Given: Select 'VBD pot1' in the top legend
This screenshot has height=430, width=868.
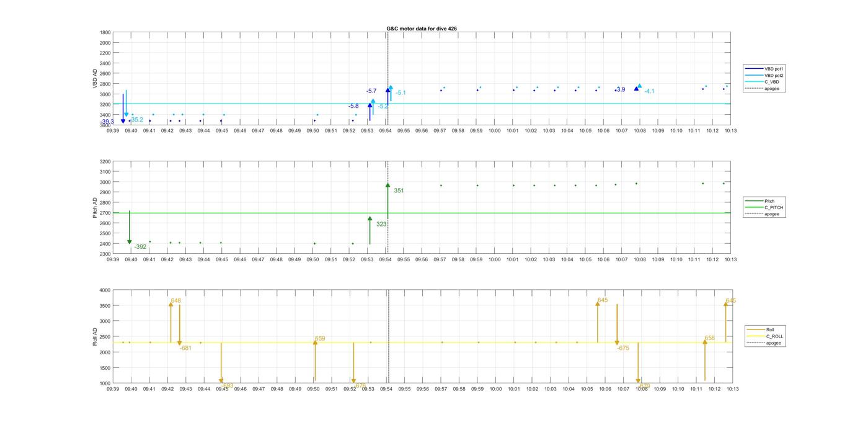Looking at the screenshot, I should coord(774,68).
